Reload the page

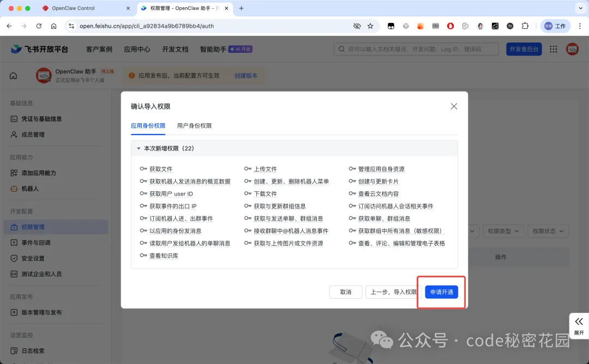tap(39, 26)
